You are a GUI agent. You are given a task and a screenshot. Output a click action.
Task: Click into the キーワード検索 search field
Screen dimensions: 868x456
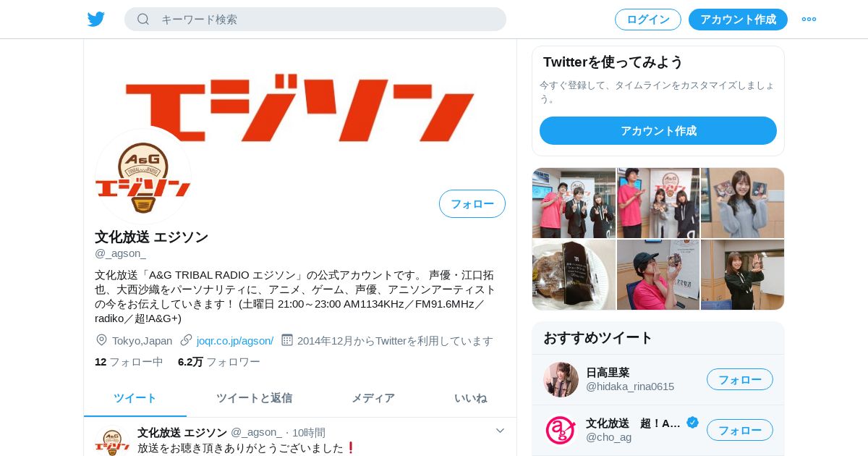(315, 20)
